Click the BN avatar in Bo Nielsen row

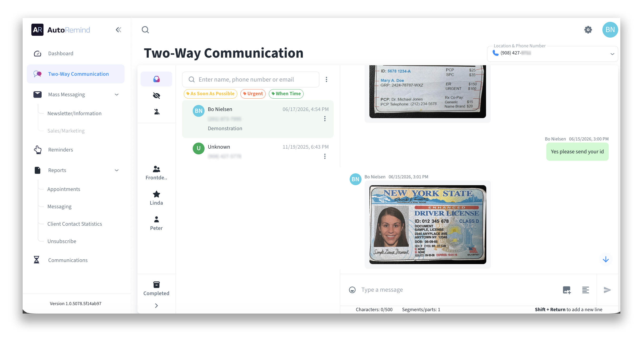[x=199, y=111]
